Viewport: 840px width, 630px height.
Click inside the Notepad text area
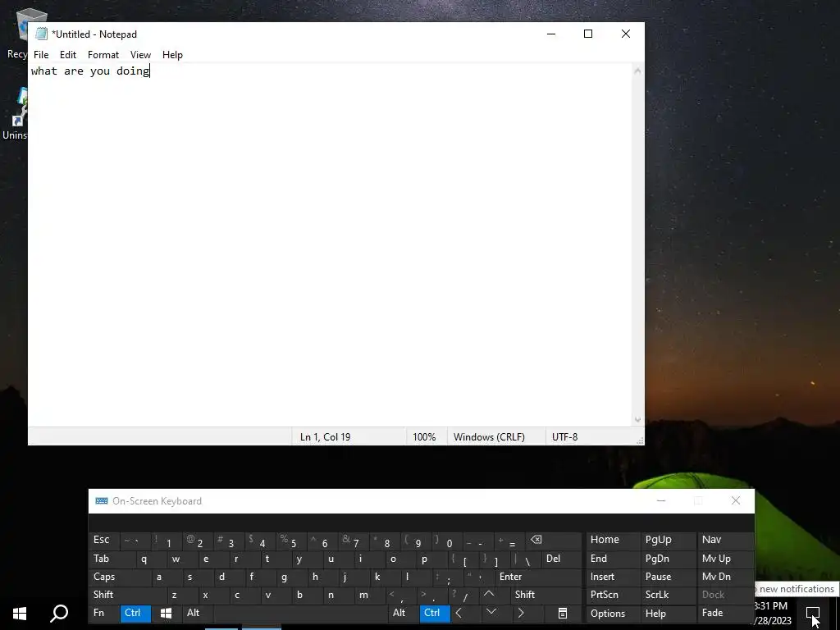330,244
